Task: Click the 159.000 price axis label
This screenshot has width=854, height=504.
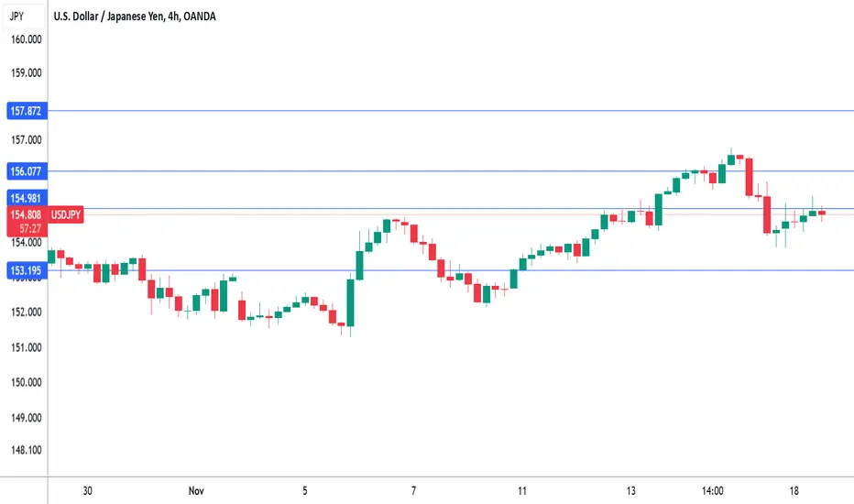Action: pos(27,73)
